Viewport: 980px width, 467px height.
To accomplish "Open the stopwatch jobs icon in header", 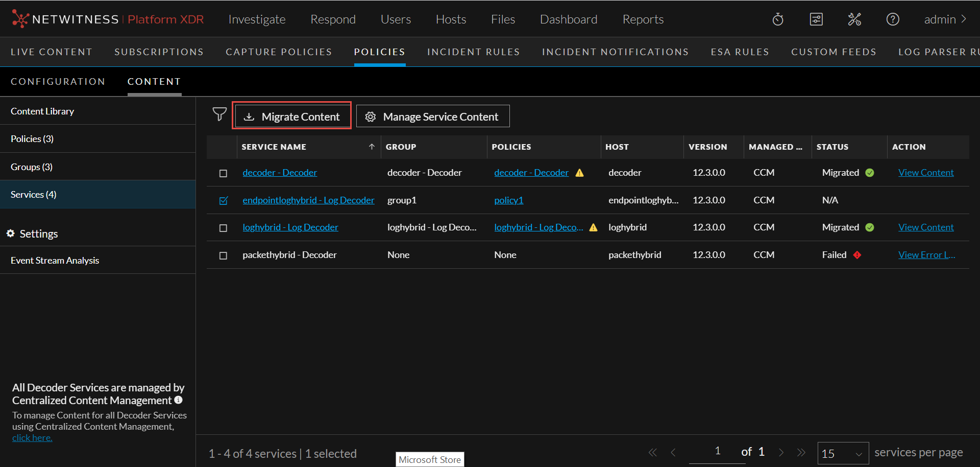I will coord(778,19).
